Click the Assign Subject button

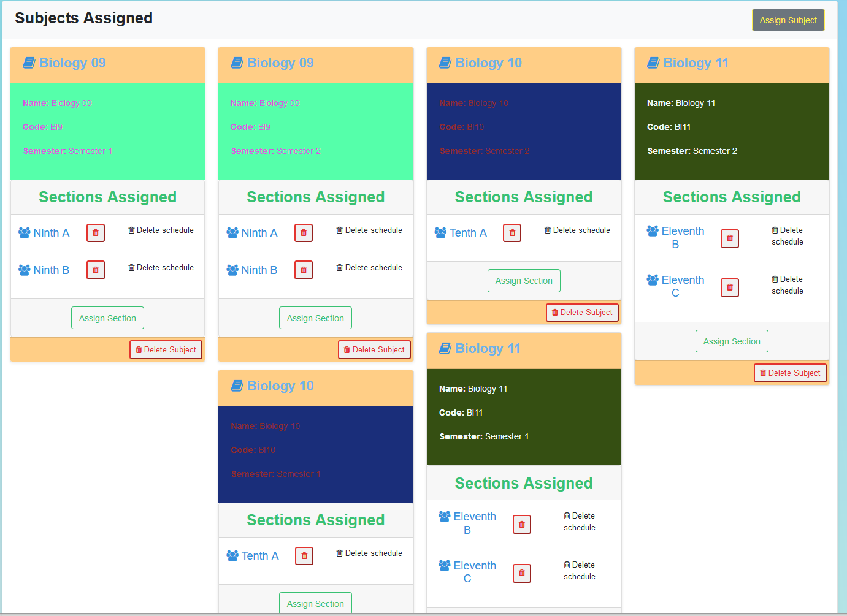[x=788, y=20]
